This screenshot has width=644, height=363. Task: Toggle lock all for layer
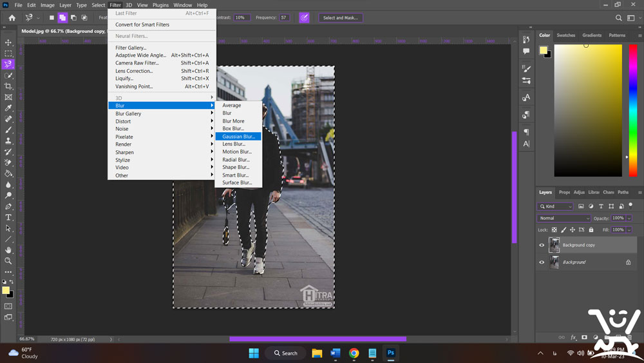[x=591, y=230]
